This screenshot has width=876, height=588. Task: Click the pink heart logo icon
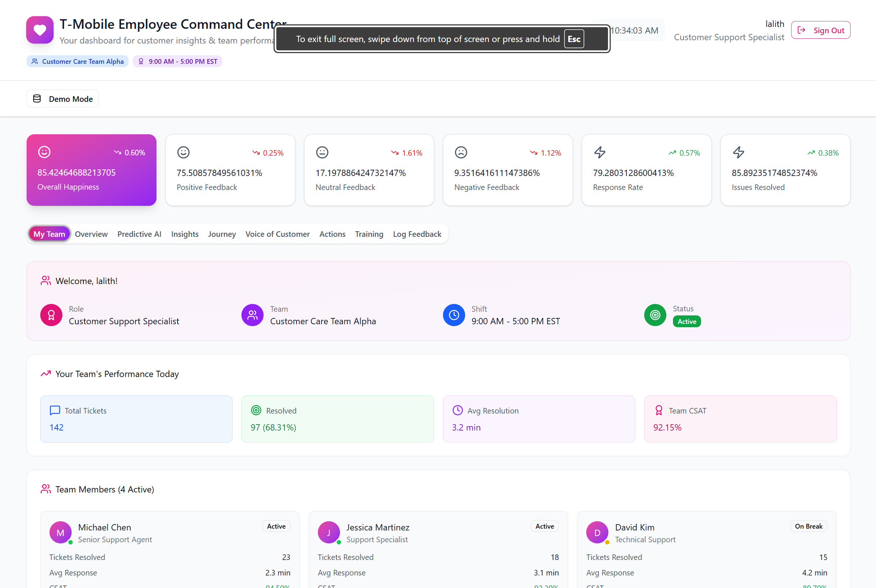click(x=40, y=30)
